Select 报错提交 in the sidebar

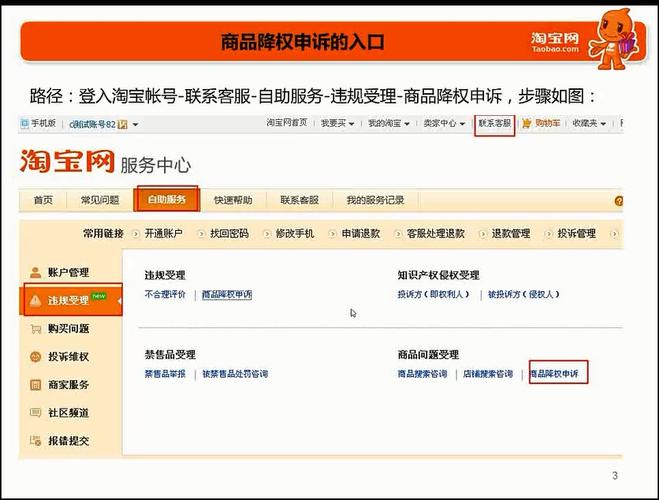click(71, 441)
